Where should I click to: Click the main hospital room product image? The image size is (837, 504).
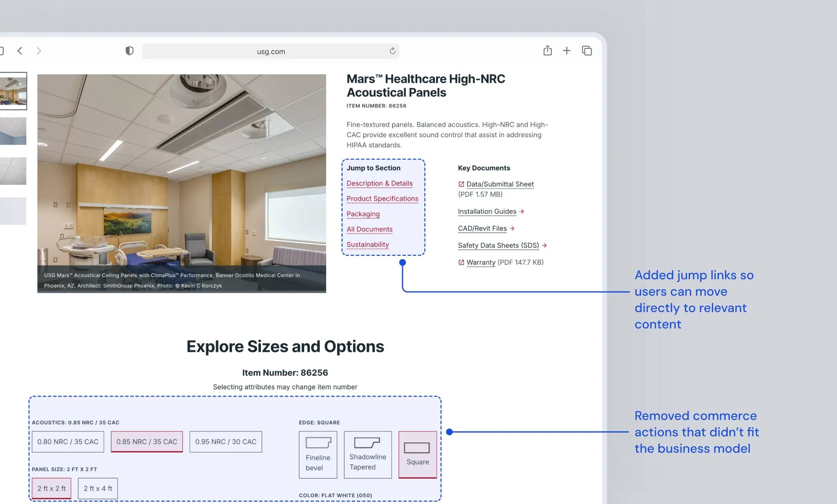pyautogui.click(x=182, y=184)
